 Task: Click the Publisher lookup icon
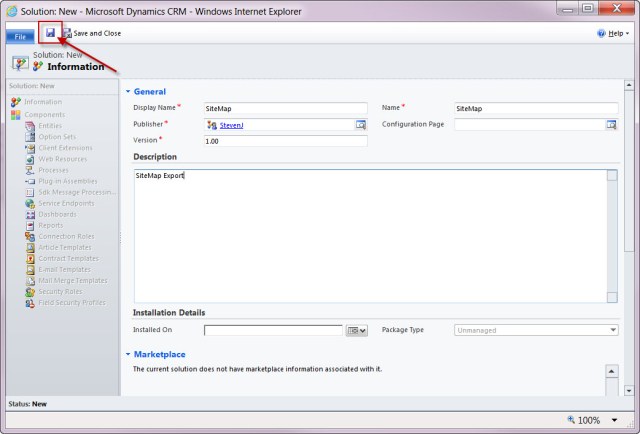[360, 124]
